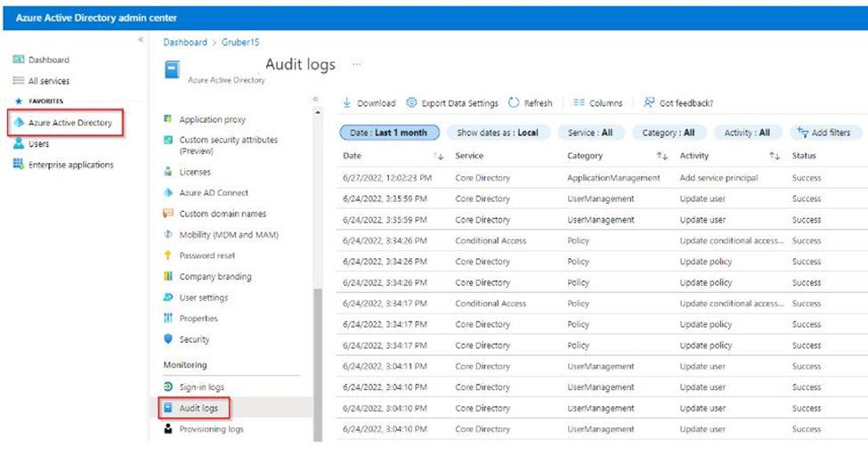Open the Service: All filter
This screenshot has height=455, width=868.
[x=590, y=133]
